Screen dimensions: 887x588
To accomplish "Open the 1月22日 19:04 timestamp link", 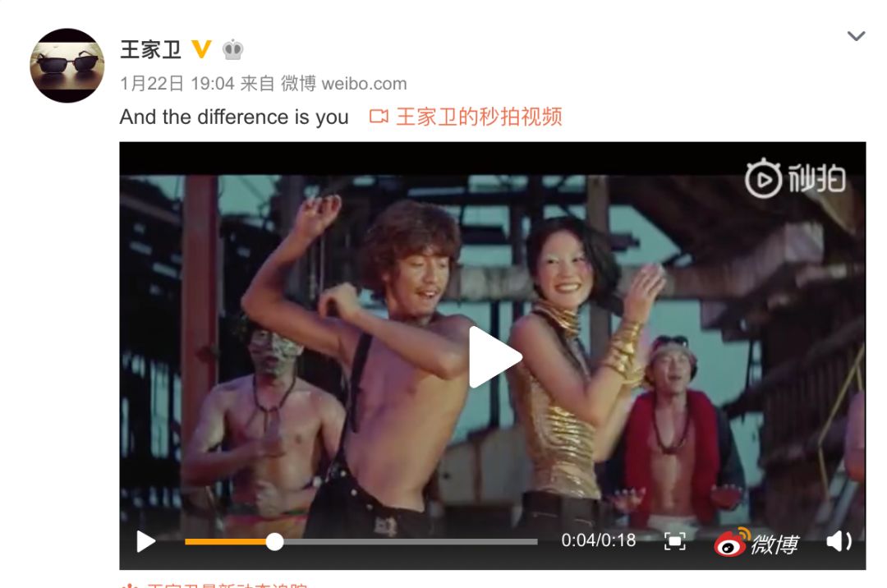I will click(177, 84).
